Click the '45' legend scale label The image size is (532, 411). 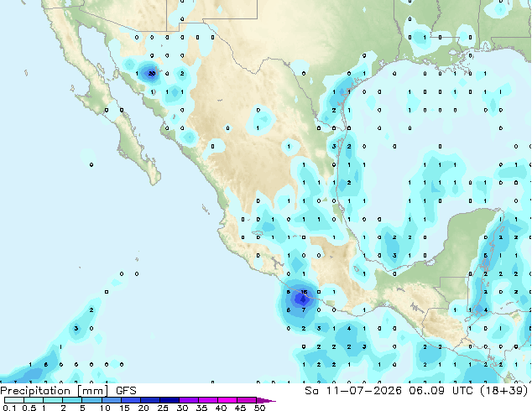point(240,408)
